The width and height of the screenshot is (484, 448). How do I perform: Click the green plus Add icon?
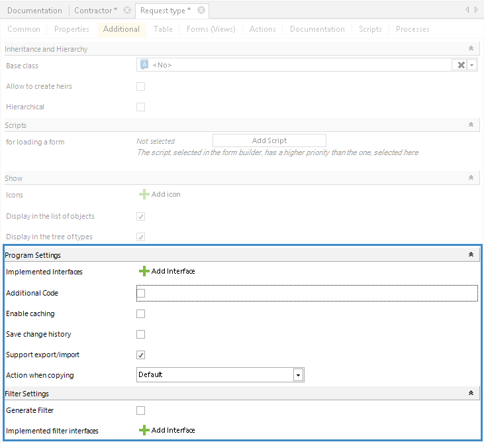pos(144,194)
